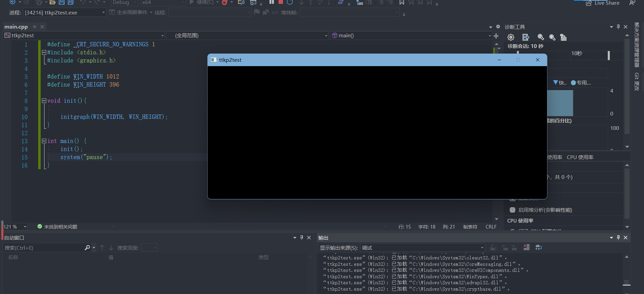Click the search magnifier in the Autos window
The image size is (644, 294).
point(87,248)
